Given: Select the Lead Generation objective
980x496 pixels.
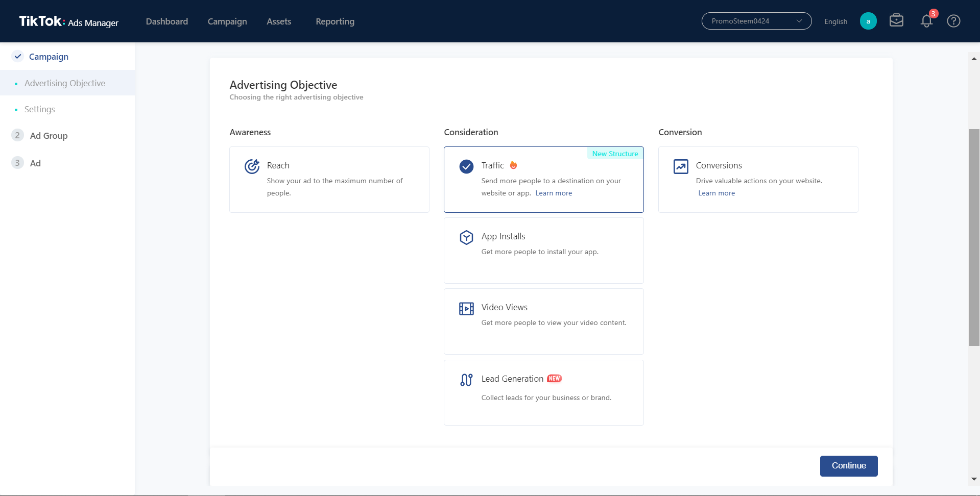Looking at the screenshot, I should pos(544,392).
